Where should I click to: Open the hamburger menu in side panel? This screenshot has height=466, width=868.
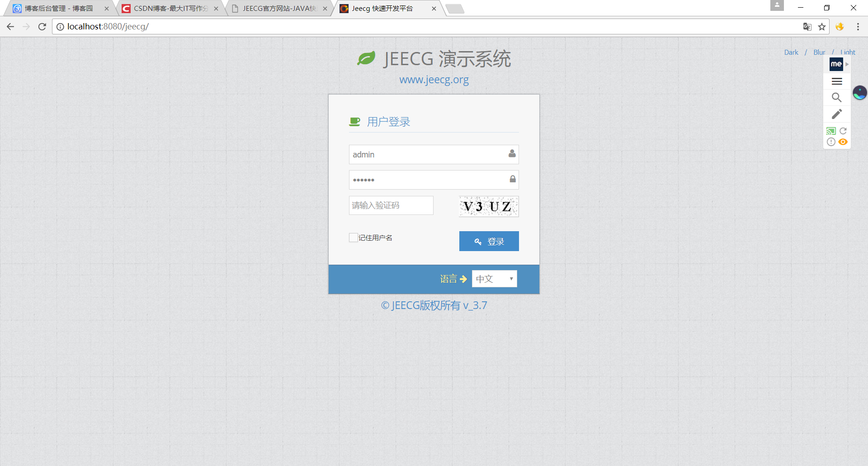tap(837, 81)
